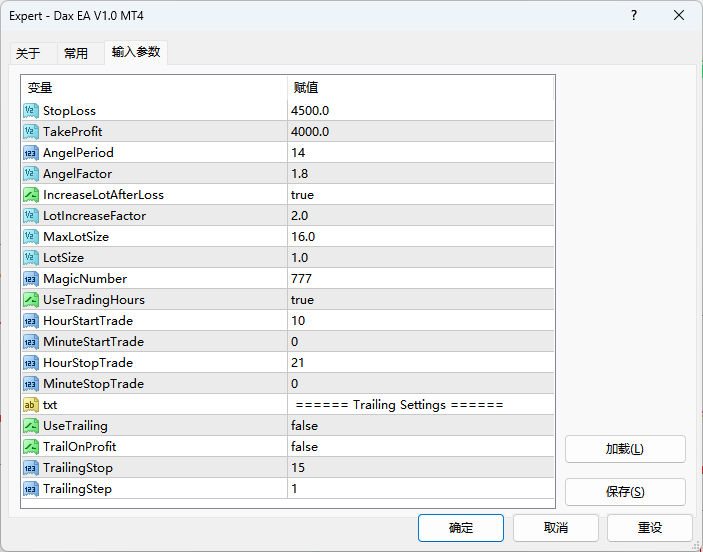Click the HourStartTrade row icon
Screen dimensions: 703x552
click(30, 321)
